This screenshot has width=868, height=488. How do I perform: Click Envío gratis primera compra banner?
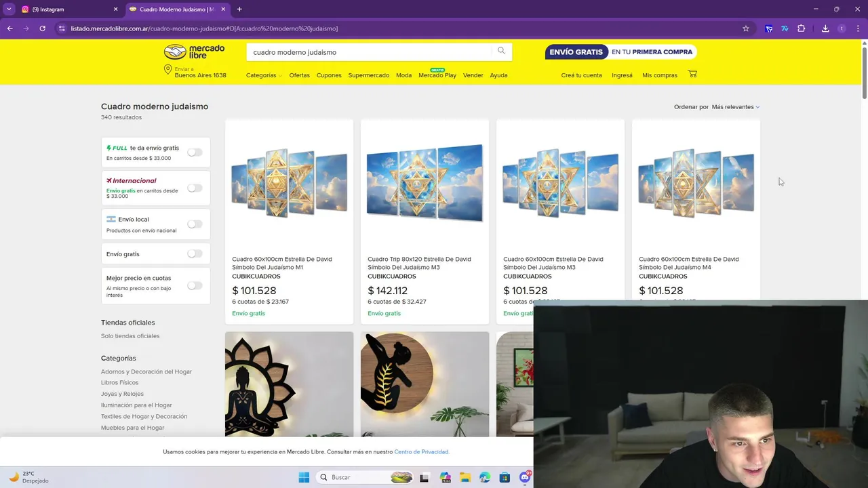(x=620, y=52)
